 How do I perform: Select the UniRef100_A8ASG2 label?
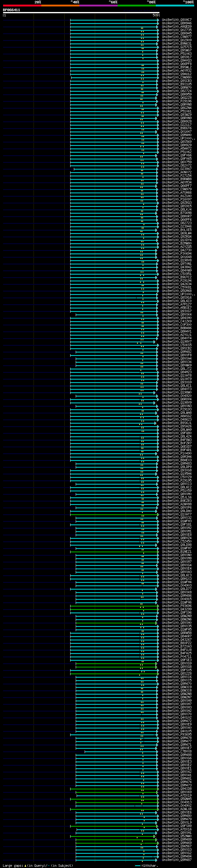click(x=176, y=416)
